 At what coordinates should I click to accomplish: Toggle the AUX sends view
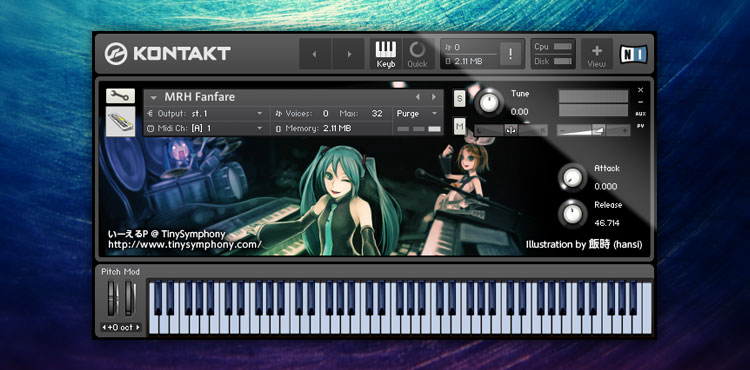(x=640, y=114)
